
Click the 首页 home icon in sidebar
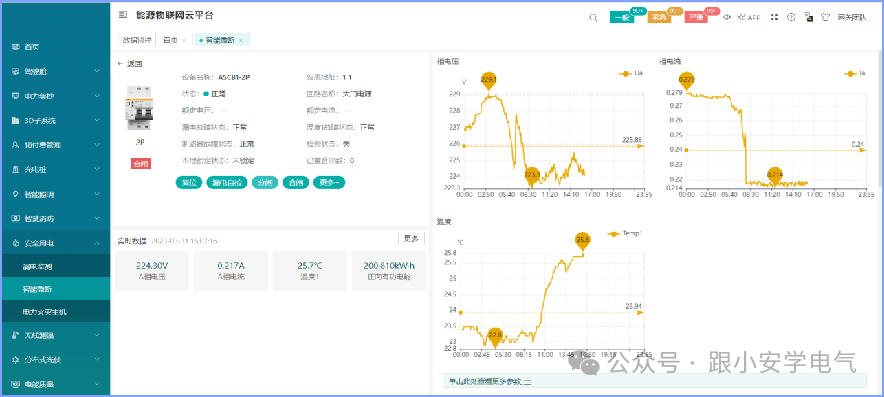pos(15,47)
